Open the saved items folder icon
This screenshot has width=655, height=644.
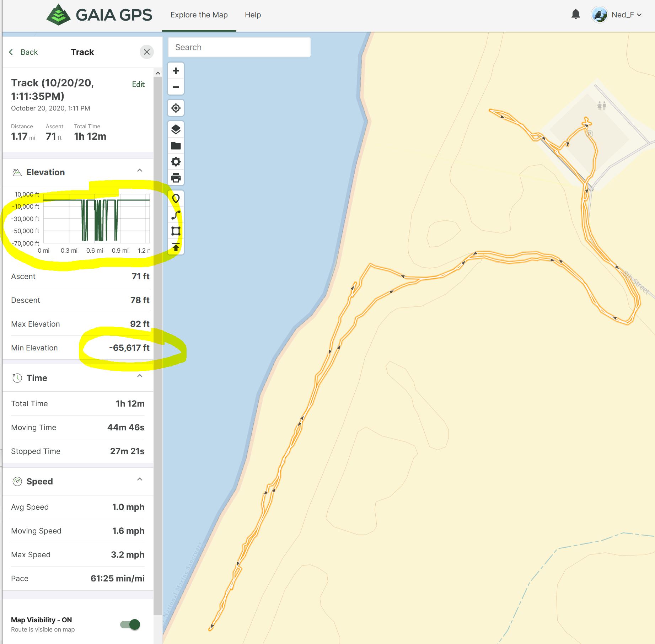pos(176,146)
